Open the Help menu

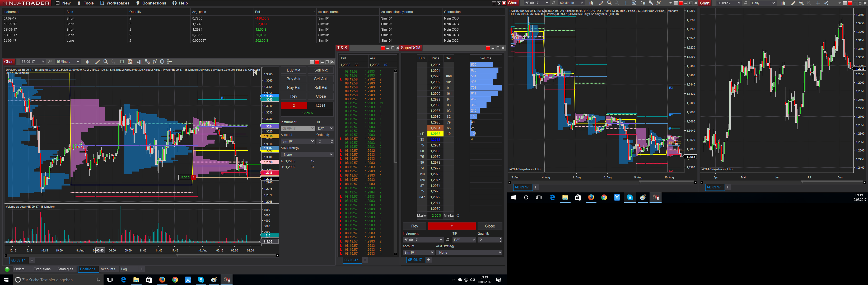click(x=180, y=3)
